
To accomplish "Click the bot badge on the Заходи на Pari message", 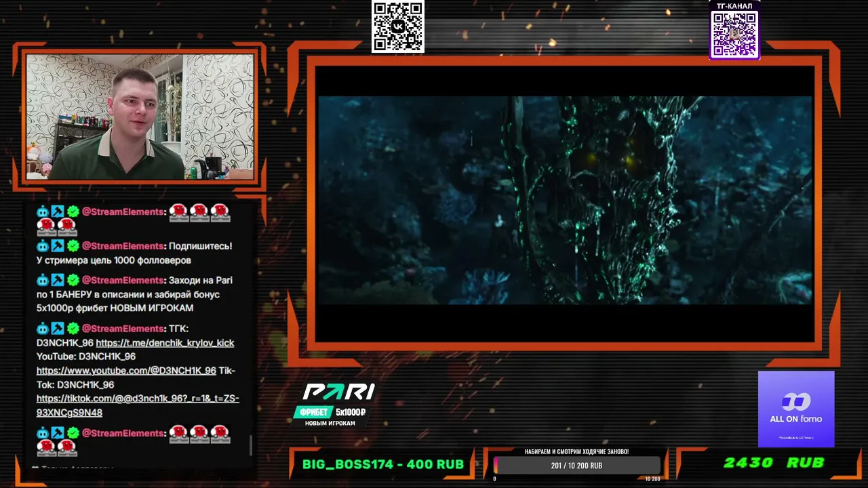I will click(43, 280).
